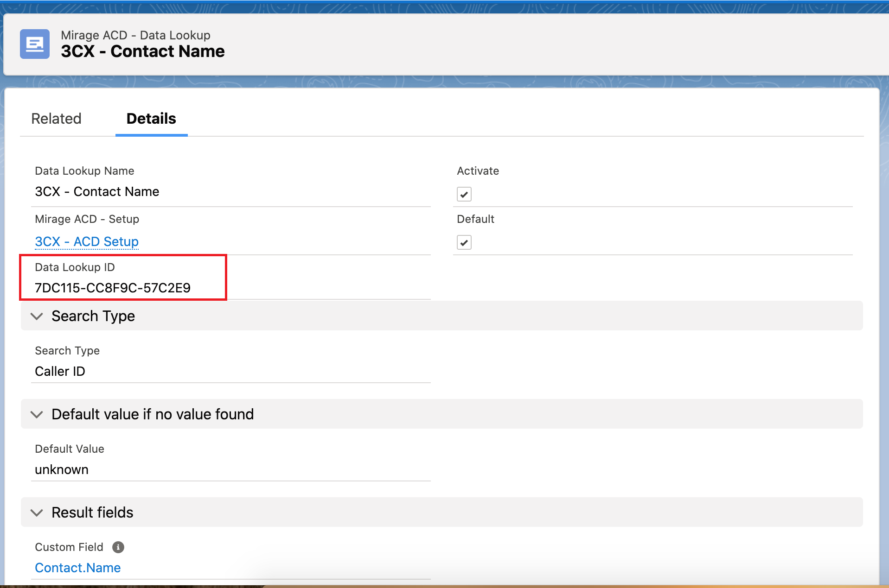Toggle the Activate checkbox
889x588 pixels.
pyautogui.click(x=464, y=194)
